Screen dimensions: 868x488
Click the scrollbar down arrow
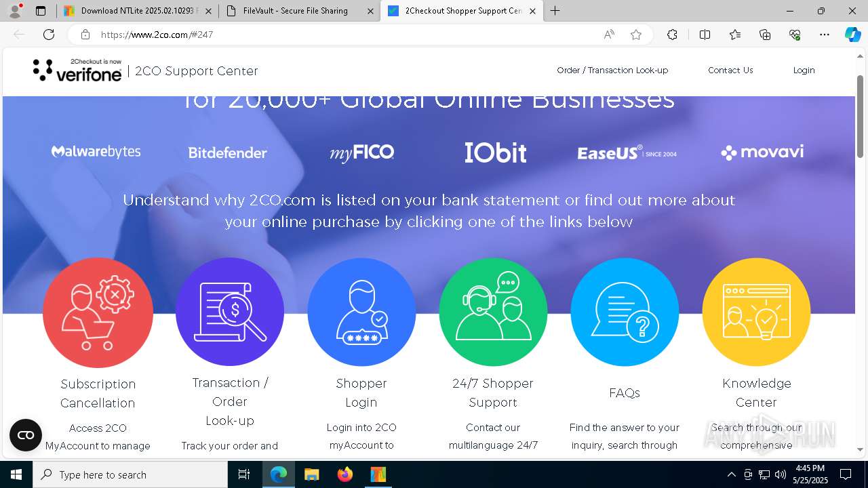pyautogui.click(x=861, y=449)
